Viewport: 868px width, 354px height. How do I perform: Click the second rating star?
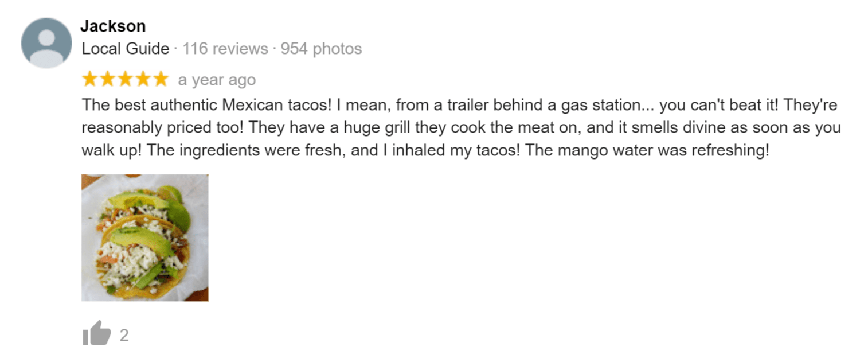pos(108,79)
